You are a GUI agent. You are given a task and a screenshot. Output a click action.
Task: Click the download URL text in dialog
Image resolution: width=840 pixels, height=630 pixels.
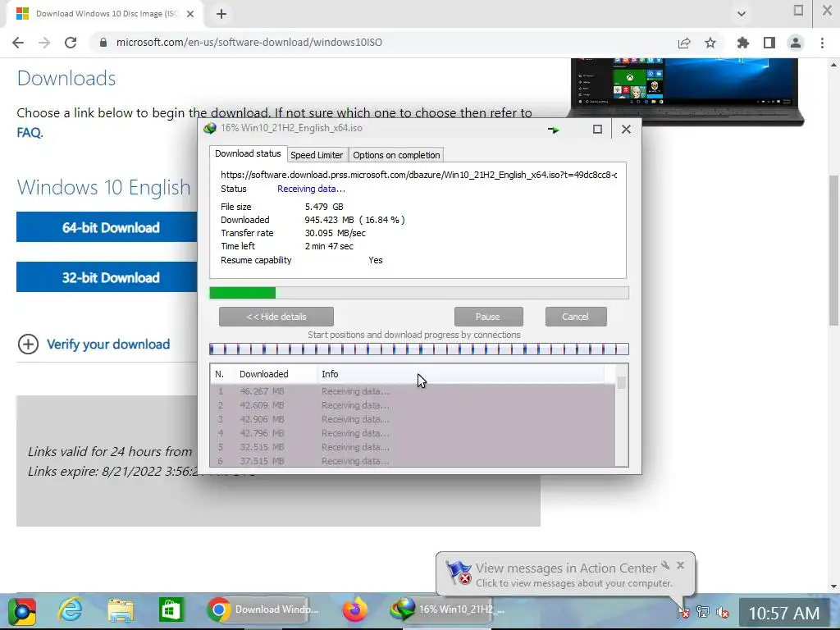[x=419, y=175]
